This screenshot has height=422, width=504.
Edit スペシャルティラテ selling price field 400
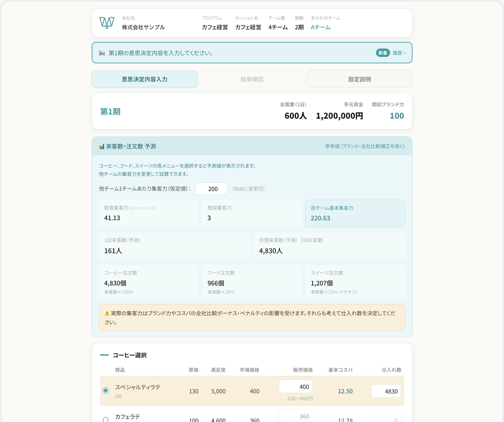click(x=296, y=386)
